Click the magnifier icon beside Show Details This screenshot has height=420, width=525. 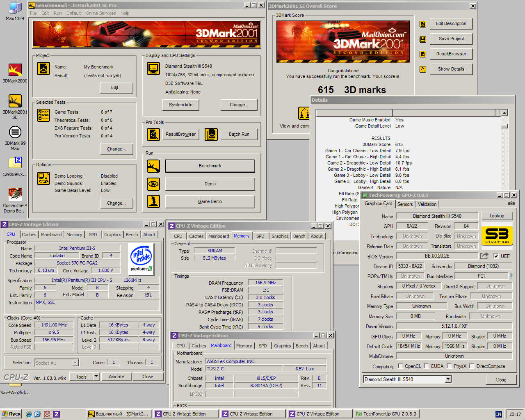(x=423, y=69)
